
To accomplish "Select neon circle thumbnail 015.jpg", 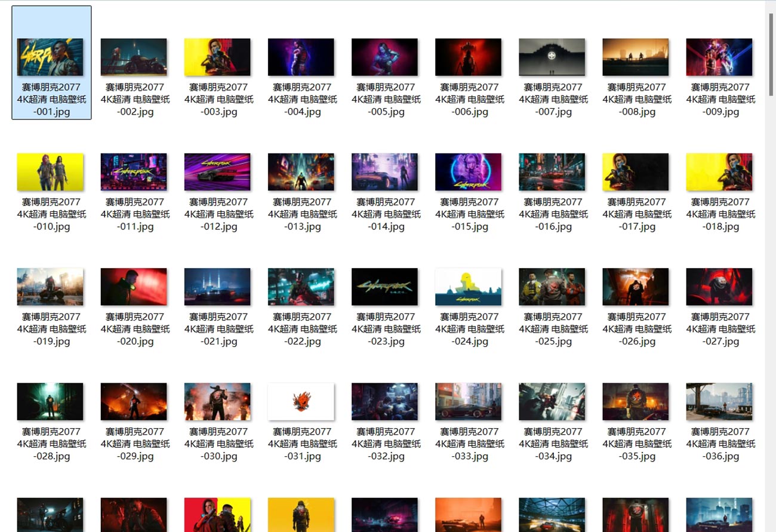I will click(468, 172).
